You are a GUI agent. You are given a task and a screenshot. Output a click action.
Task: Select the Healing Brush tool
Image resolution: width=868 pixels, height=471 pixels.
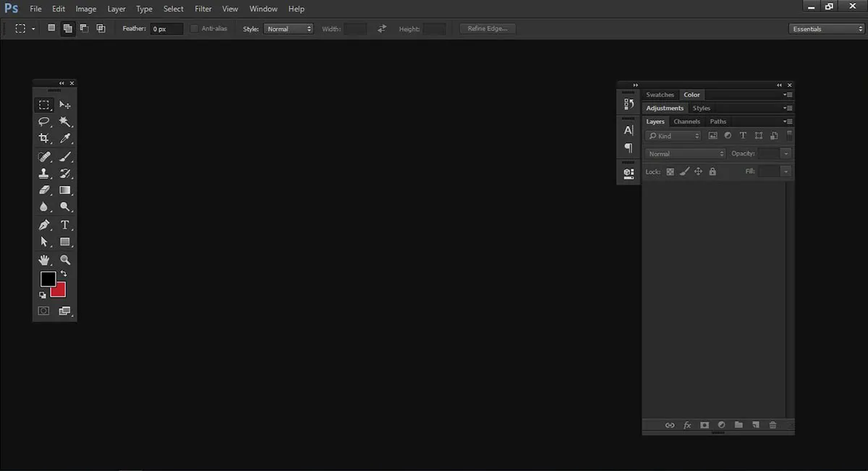[x=44, y=156]
